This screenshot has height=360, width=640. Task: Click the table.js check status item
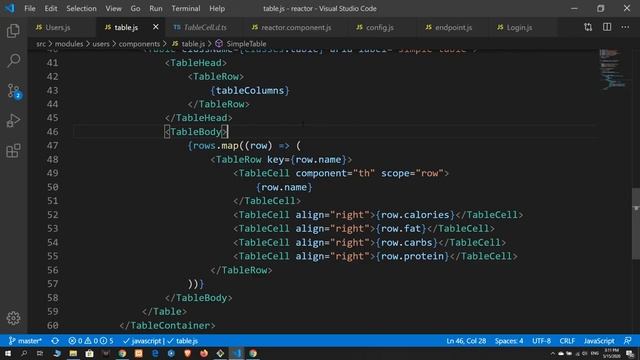(x=182, y=341)
